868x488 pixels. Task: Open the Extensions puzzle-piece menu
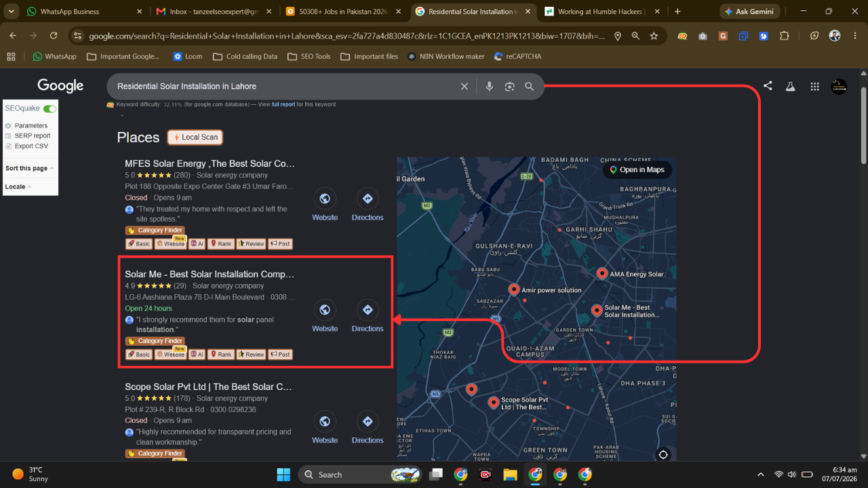(785, 36)
